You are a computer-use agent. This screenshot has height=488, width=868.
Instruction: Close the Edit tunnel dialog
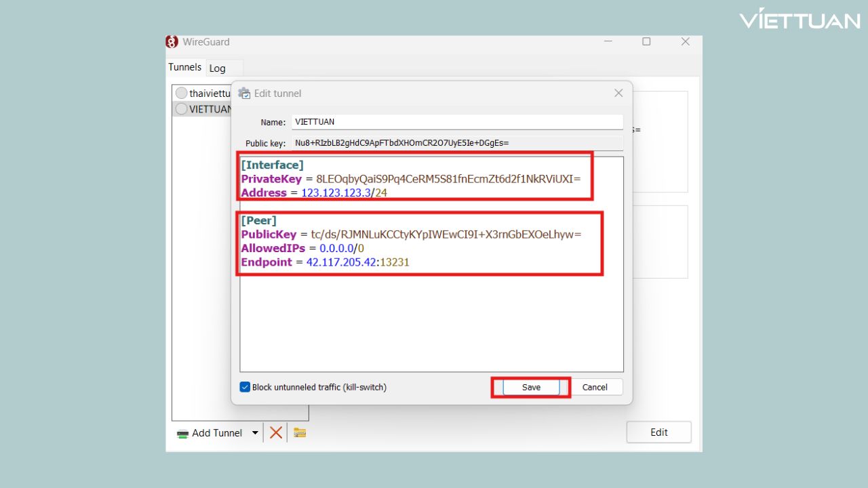coord(618,94)
